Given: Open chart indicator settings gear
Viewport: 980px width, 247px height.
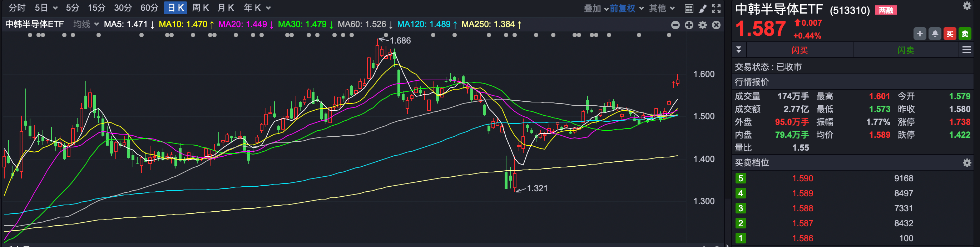Looking at the screenshot, I should coord(703,25).
